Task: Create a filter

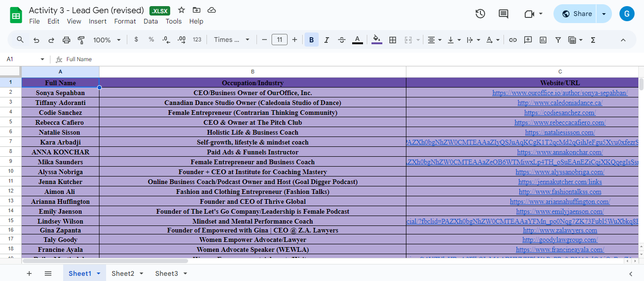Action: [558, 40]
